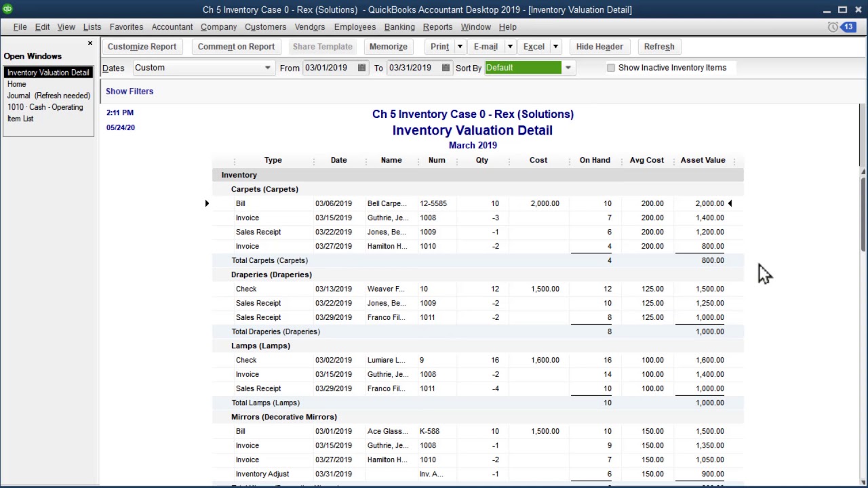Open the Edit menu
Screen dimensions: 868x488
click(42, 27)
